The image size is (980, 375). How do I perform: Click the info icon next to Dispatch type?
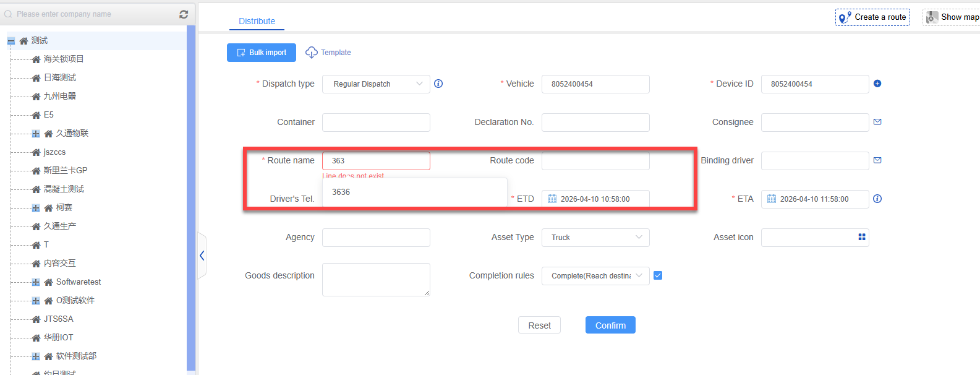(438, 84)
